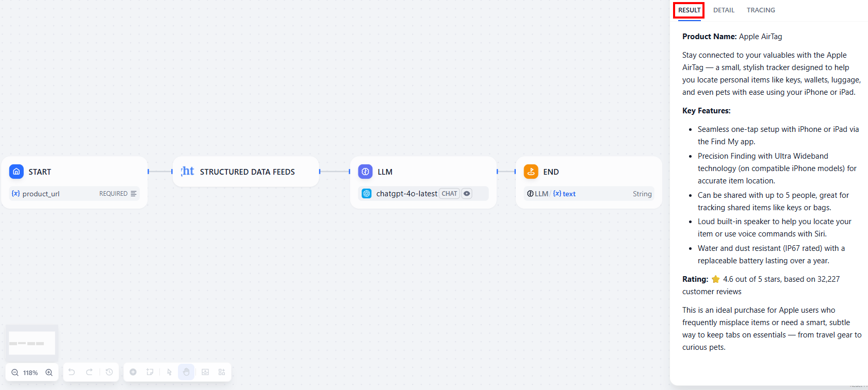Toggle the vision eye badge on LLM node
The image size is (868, 390).
[467, 194]
